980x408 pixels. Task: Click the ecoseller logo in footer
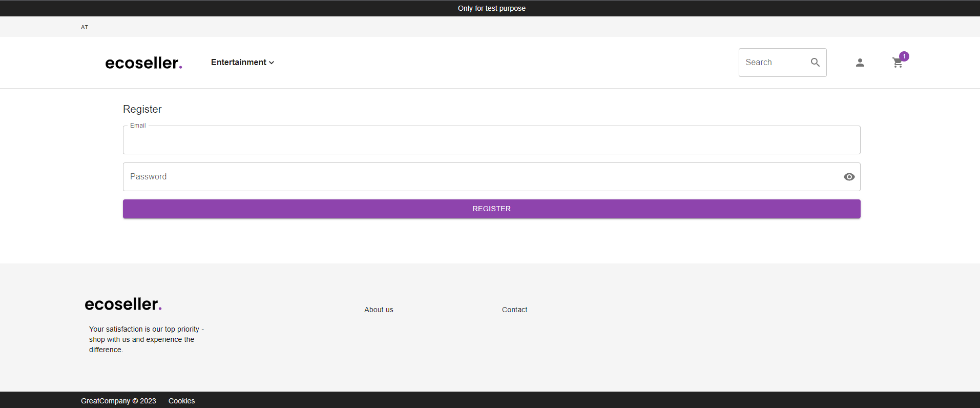(123, 304)
